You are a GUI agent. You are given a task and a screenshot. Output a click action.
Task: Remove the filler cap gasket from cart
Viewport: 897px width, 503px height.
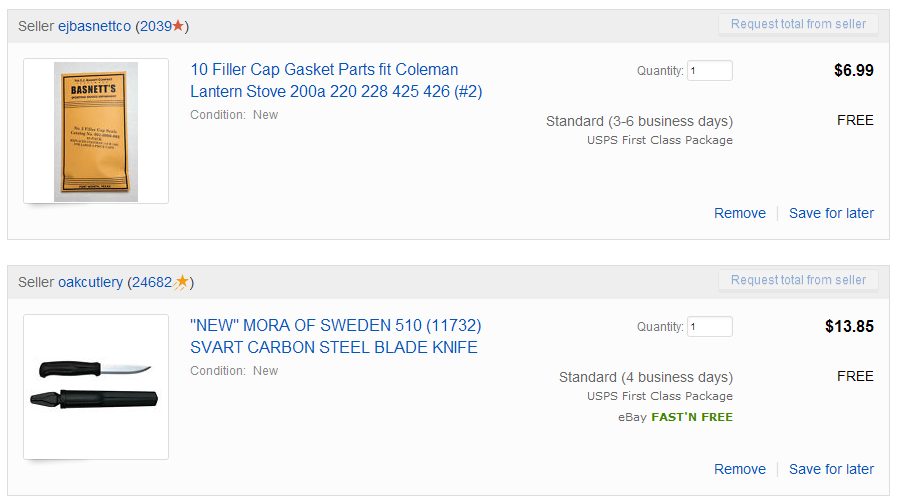[x=739, y=213]
